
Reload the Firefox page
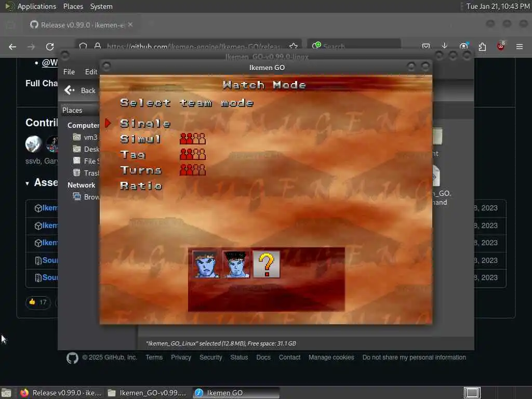(50, 47)
